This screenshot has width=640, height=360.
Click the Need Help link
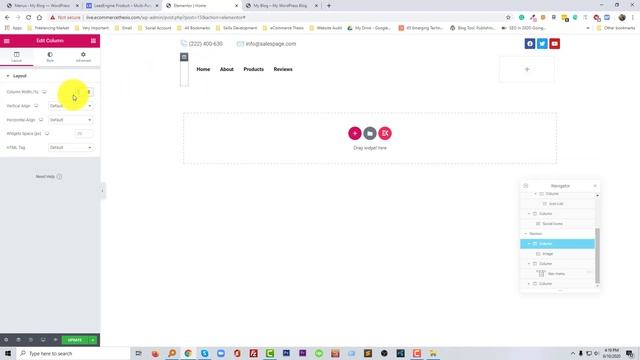(49, 177)
